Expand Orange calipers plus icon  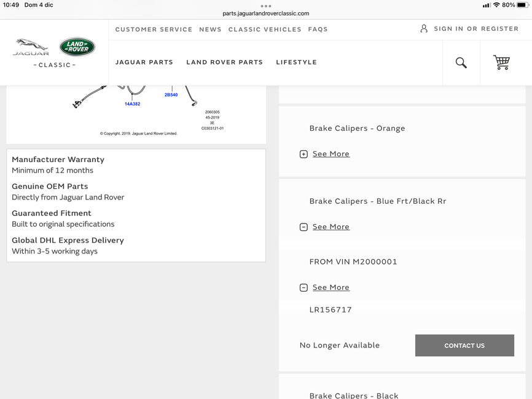[303, 154]
